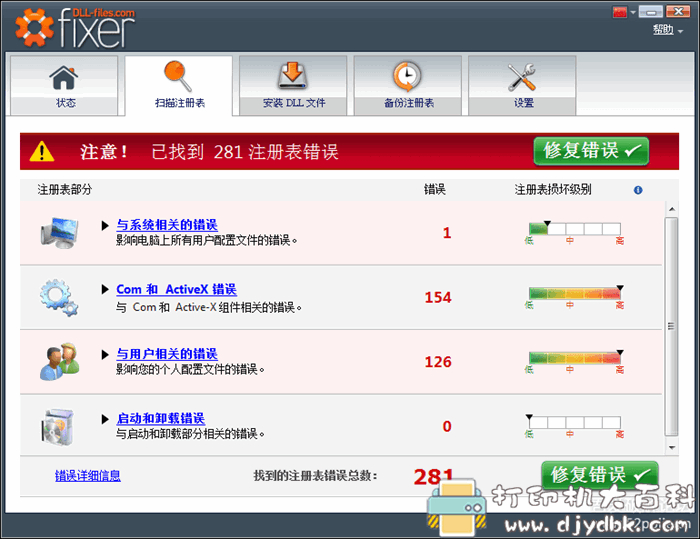
Task: Click the computer monitor icon for system errors
Action: click(x=59, y=233)
